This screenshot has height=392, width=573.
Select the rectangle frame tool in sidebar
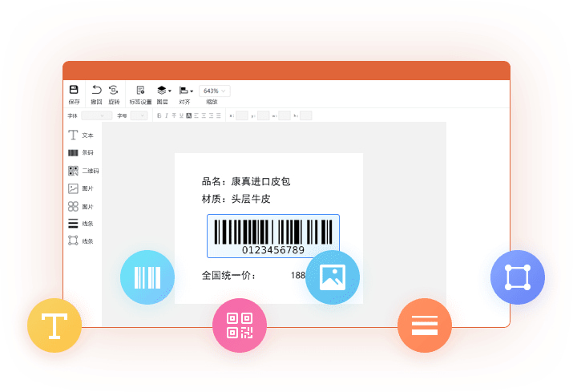click(81, 241)
